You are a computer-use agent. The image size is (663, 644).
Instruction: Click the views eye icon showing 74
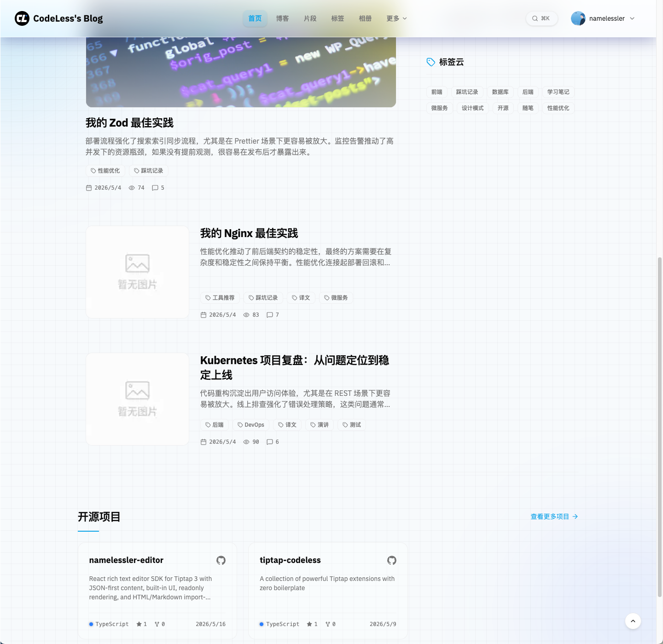[132, 188]
